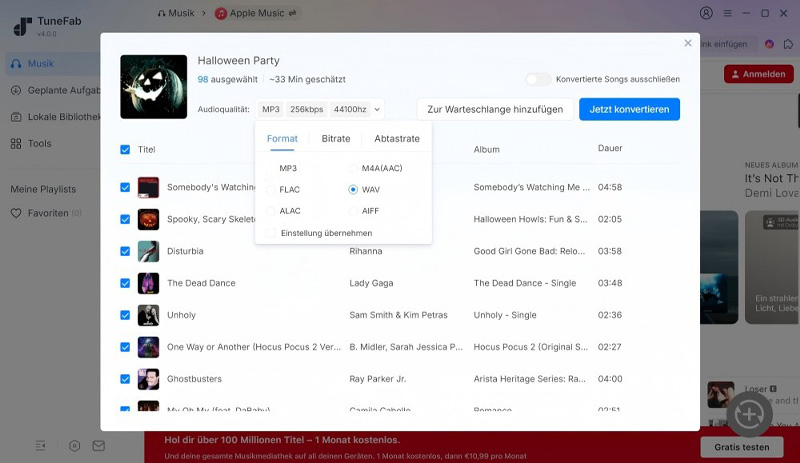
Task: Click the Dauer column header
Action: [610, 149]
